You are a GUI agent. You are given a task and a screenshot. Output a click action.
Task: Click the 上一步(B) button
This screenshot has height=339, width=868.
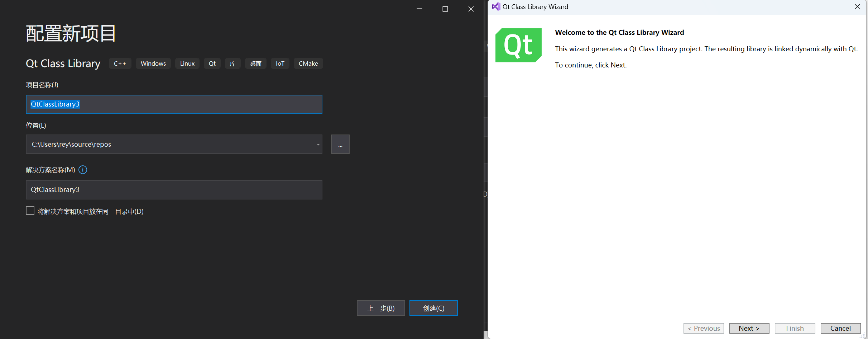pyautogui.click(x=381, y=308)
